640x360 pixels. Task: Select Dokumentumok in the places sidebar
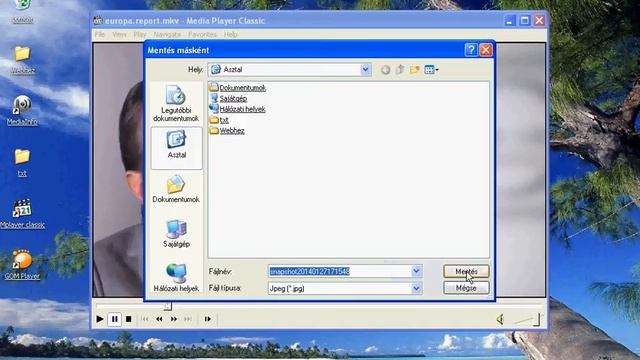click(x=176, y=189)
